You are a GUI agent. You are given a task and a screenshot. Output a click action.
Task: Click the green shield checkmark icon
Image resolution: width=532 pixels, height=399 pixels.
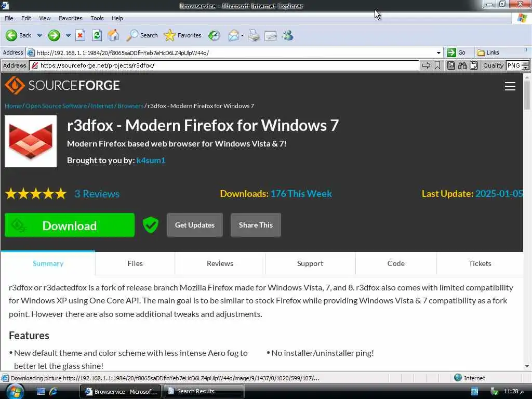tap(150, 225)
